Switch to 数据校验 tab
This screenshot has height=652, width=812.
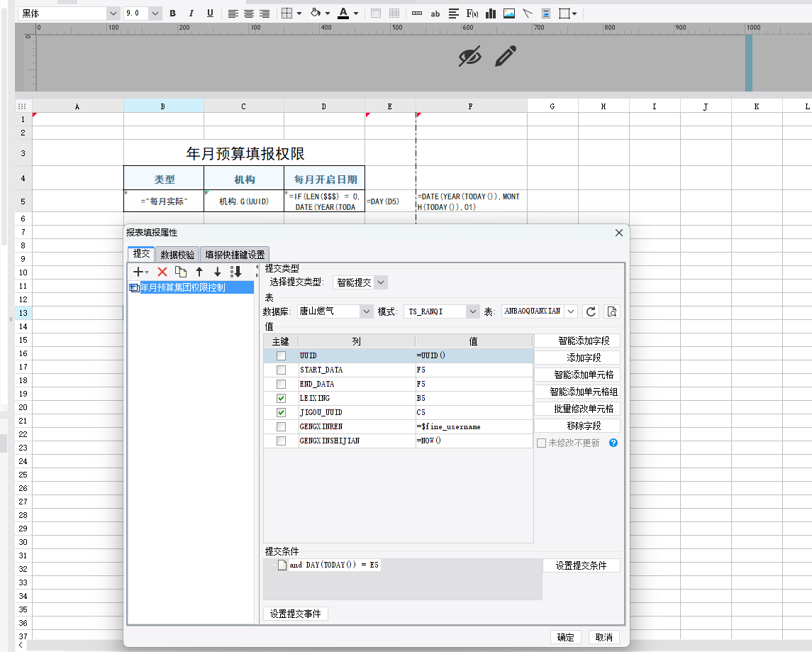[x=177, y=255]
